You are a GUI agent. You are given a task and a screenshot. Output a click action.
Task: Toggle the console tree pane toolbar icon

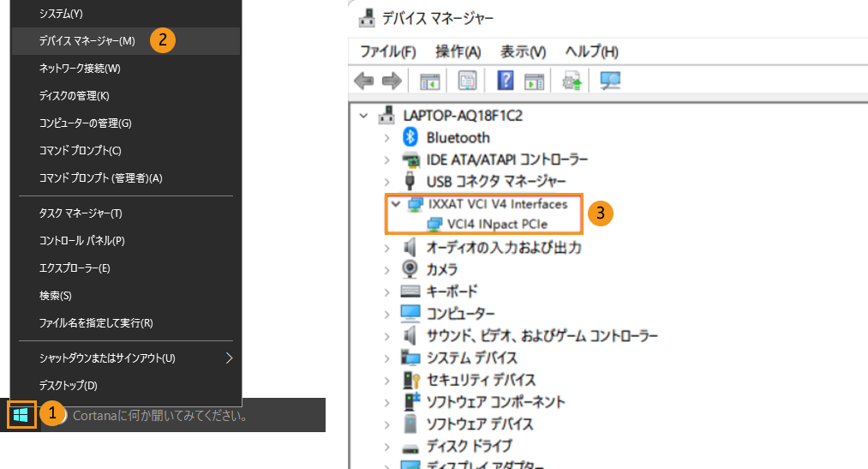(x=429, y=81)
